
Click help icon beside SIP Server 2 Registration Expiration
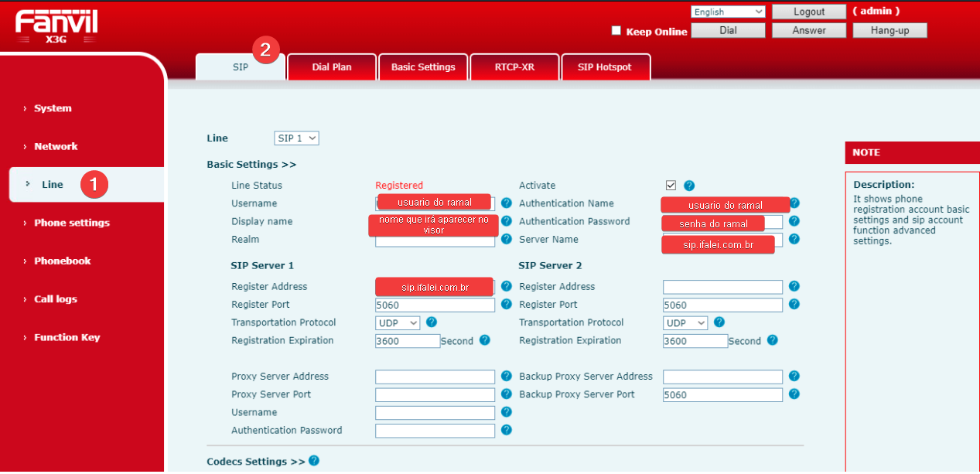click(772, 340)
